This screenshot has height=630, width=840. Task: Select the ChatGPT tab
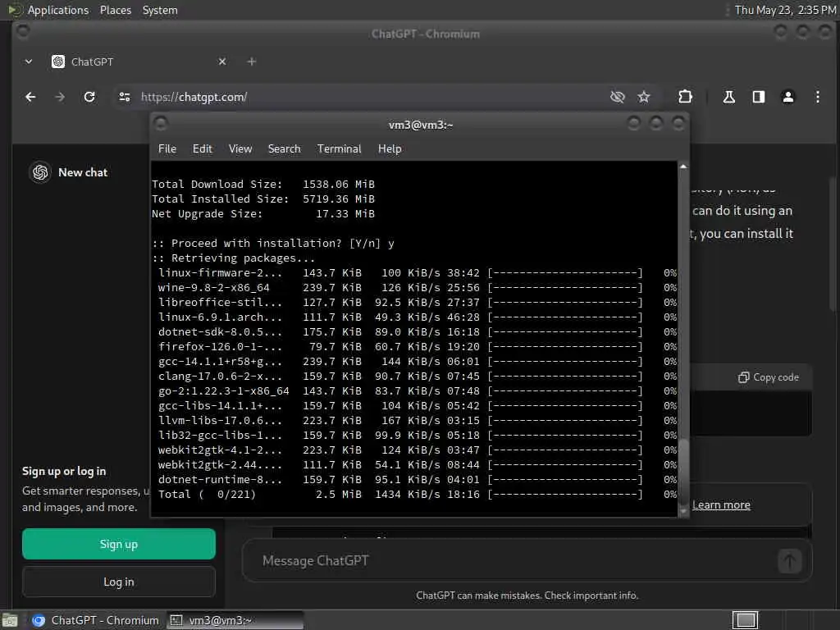coord(139,62)
